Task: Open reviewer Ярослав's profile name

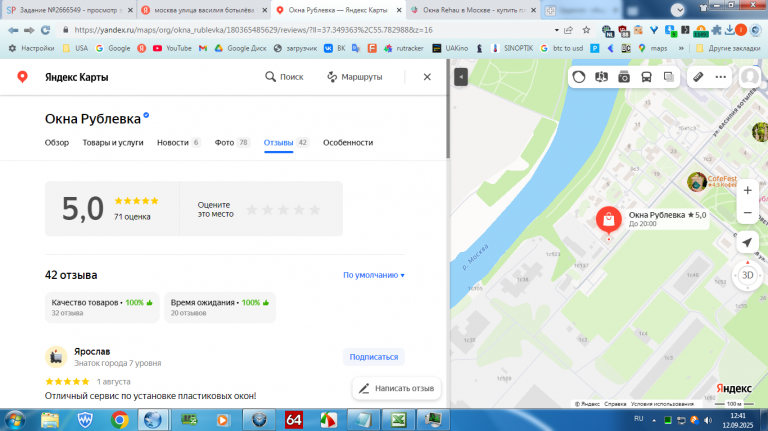Action: 92,352
